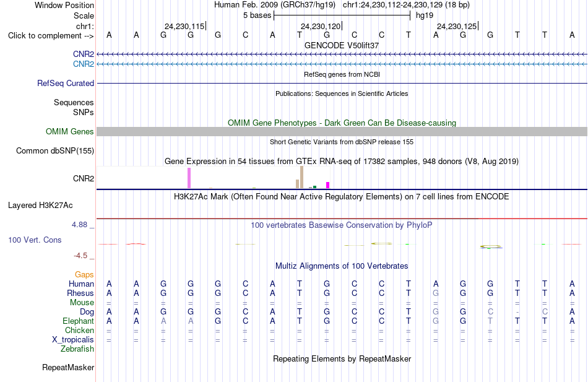Open the GENCODE V50lift37 track title
The image size is (588, 382).
coord(342,45)
